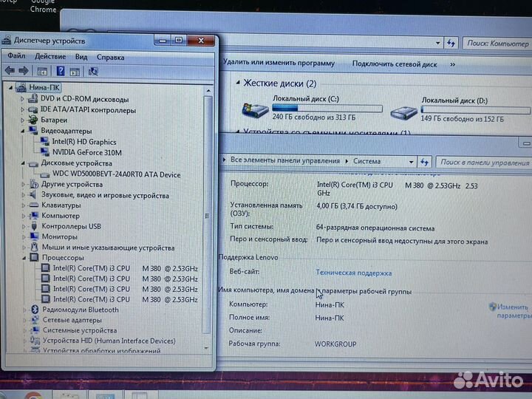Click Подключить сетевой диск in Explorer

coord(395,64)
